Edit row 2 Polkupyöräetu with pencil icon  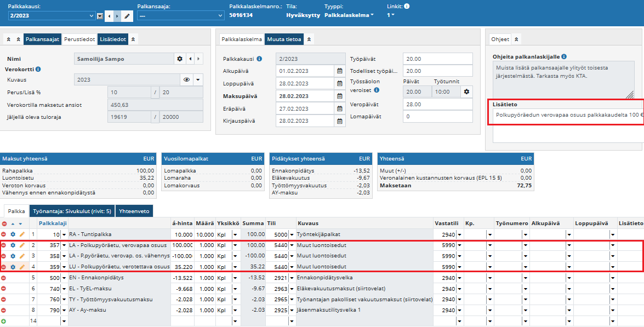22,245
